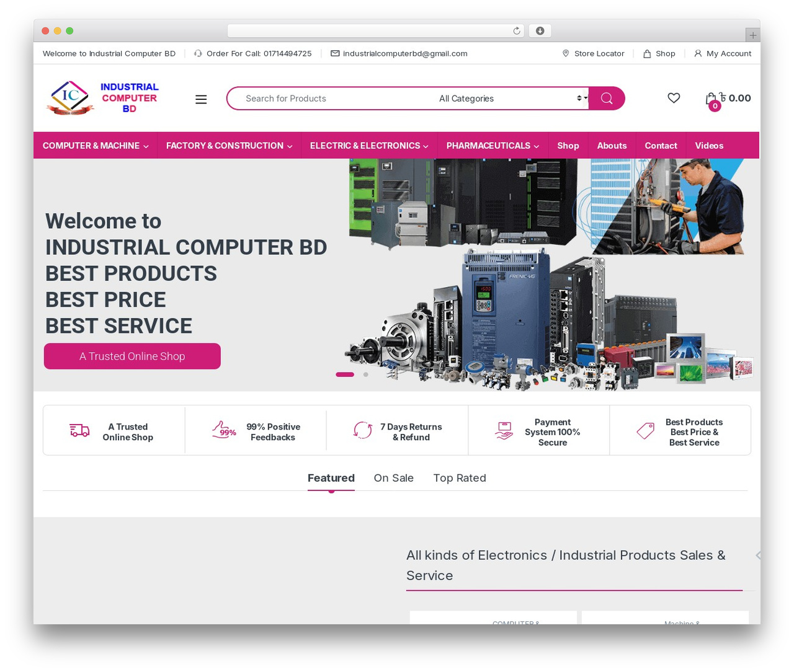Click the browser reload icon
This screenshot has height=672, width=794.
point(517,31)
